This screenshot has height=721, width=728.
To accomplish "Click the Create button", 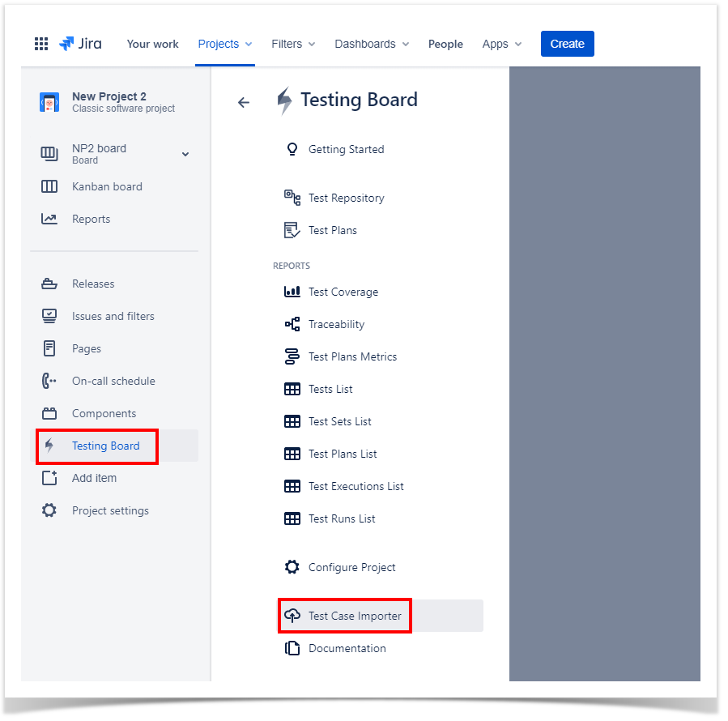I will tap(568, 44).
